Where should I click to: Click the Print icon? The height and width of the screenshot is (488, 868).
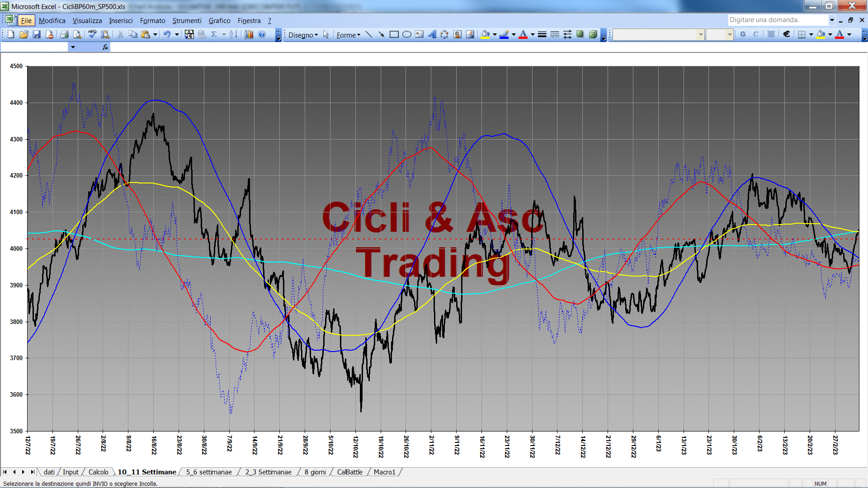(64, 34)
